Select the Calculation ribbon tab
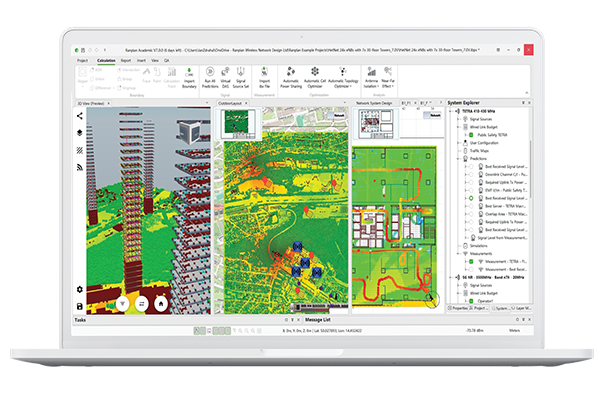This screenshot has width=604, height=394. pyautogui.click(x=106, y=60)
